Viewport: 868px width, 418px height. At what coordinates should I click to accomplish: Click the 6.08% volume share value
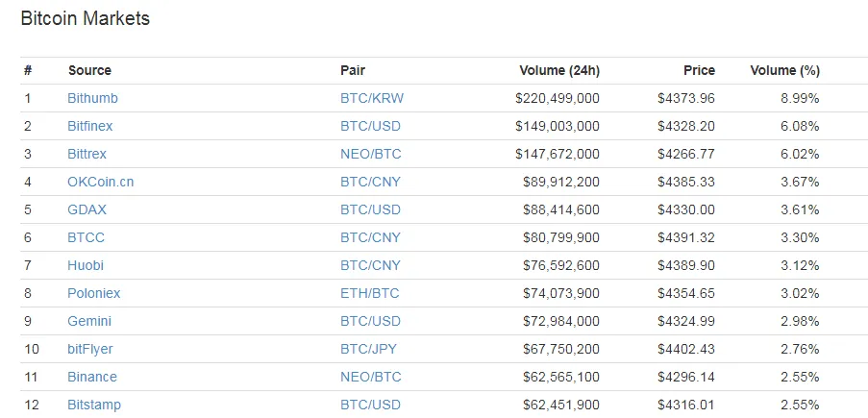click(800, 126)
